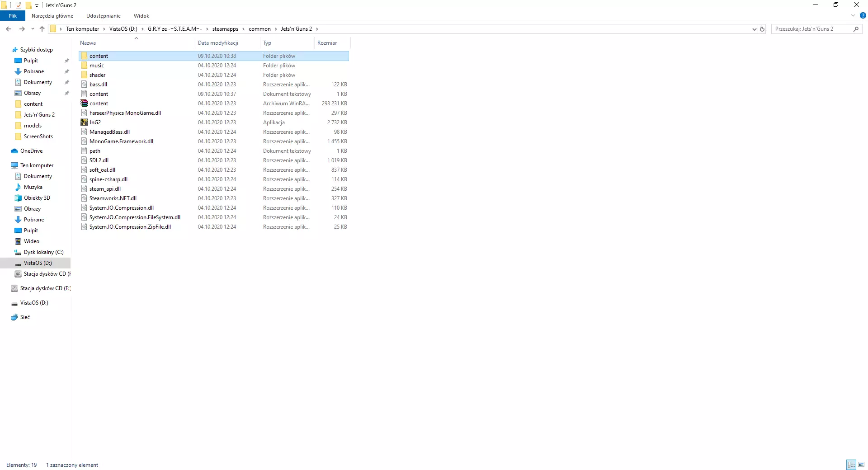The height and width of the screenshot is (470, 868).
Task: Expand chevron after VistaOS (D:) breadcrumb
Action: coord(142,29)
